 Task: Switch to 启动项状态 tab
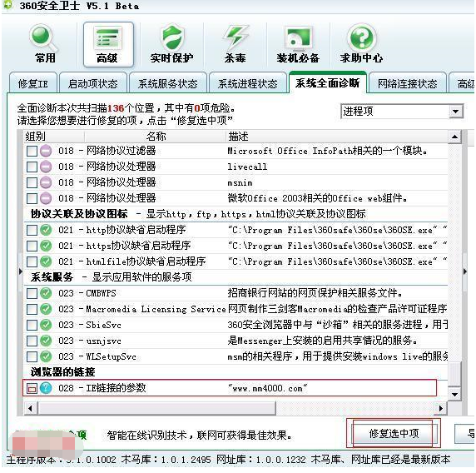[93, 83]
